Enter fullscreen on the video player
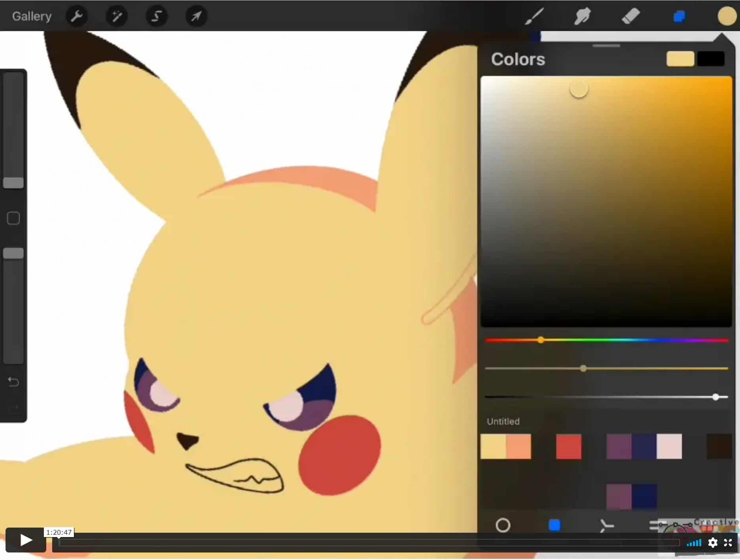Image resolution: width=740 pixels, height=560 pixels. pos(728,543)
